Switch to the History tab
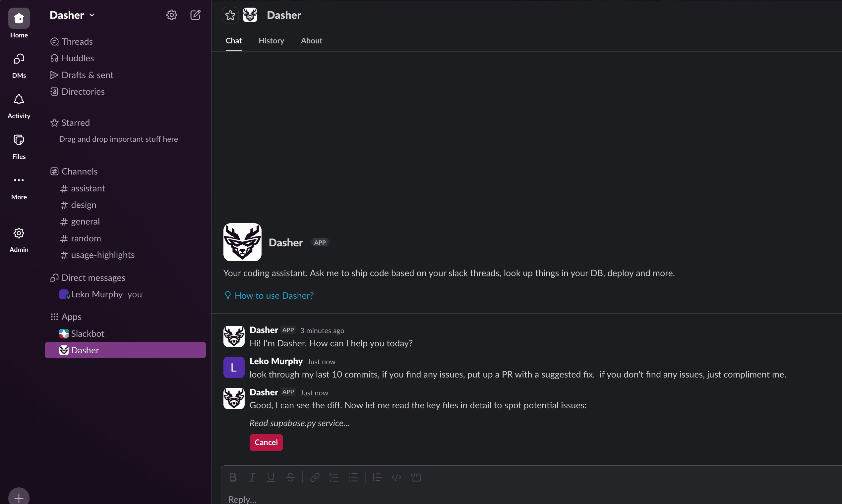Image resolution: width=842 pixels, height=504 pixels. pyautogui.click(x=271, y=40)
